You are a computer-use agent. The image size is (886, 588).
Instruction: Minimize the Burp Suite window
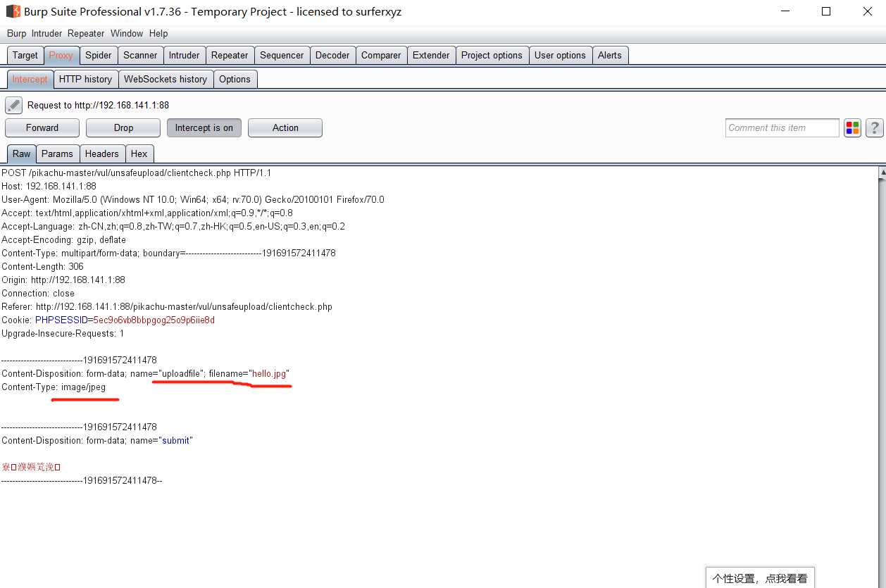point(786,11)
